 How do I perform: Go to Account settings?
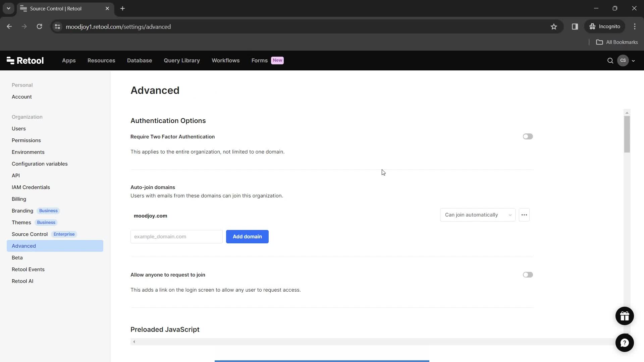22,97
